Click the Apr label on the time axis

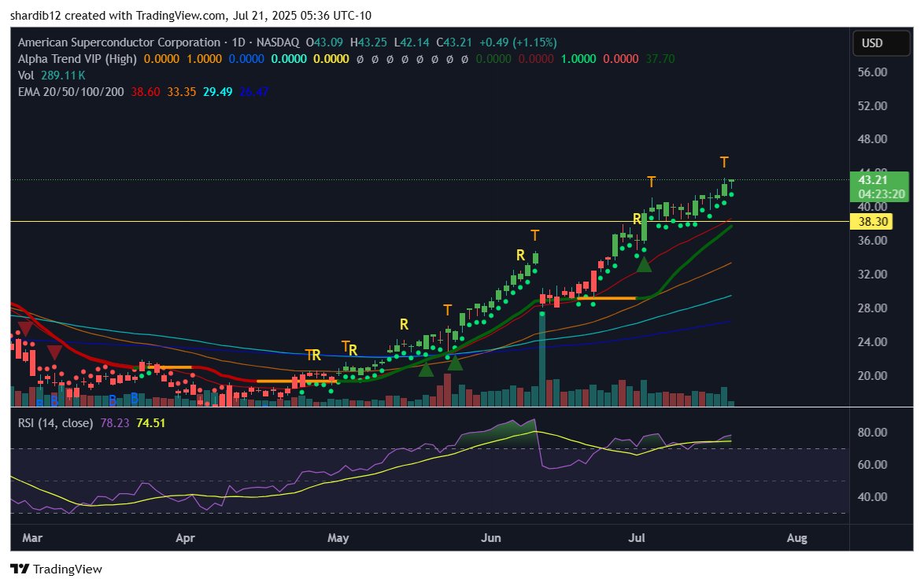[185, 538]
